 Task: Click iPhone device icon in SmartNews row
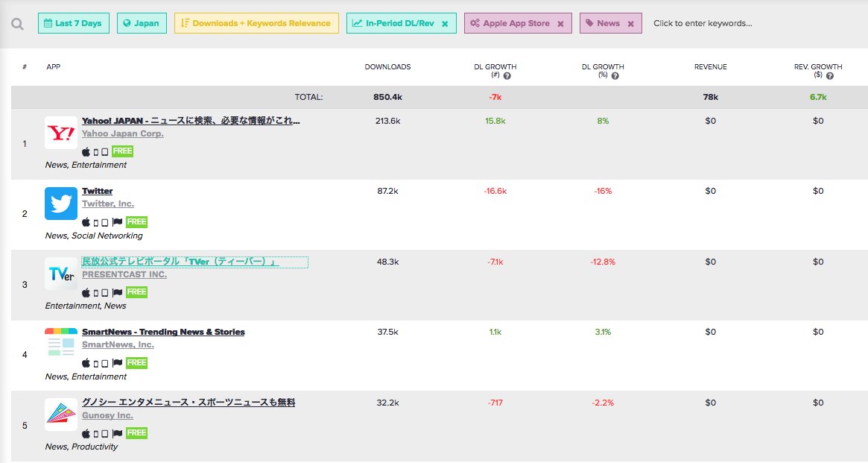click(96, 363)
